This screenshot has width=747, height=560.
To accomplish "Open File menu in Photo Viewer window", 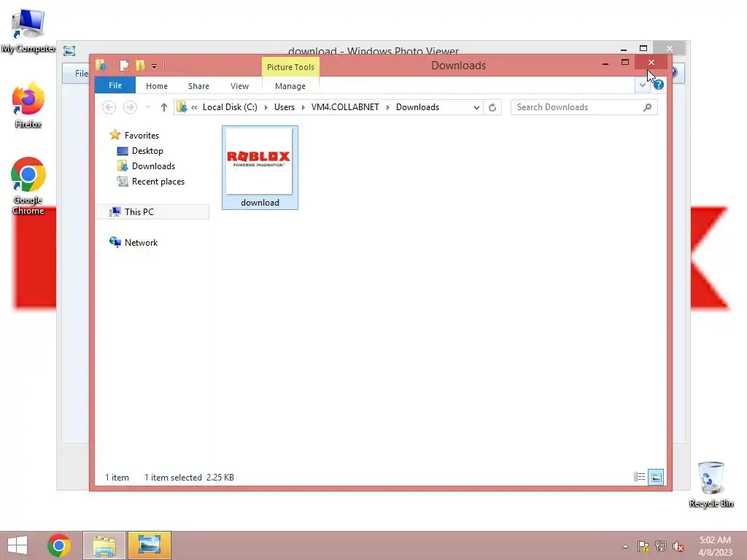I will click(x=82, y=74).
